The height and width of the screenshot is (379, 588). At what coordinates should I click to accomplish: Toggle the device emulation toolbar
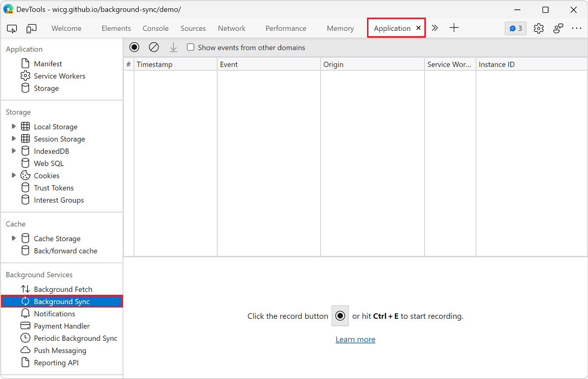pos(31,28)
